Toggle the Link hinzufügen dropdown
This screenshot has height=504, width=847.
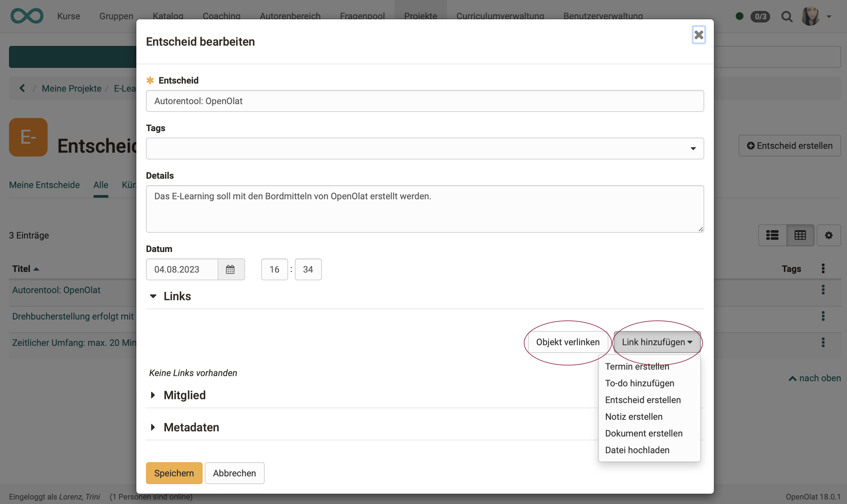(657, 342)
